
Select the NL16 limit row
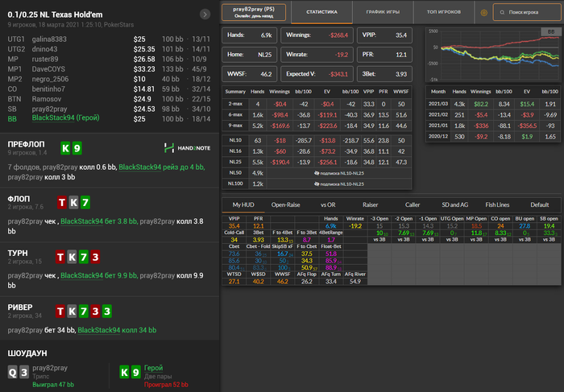tap(317, 151)
